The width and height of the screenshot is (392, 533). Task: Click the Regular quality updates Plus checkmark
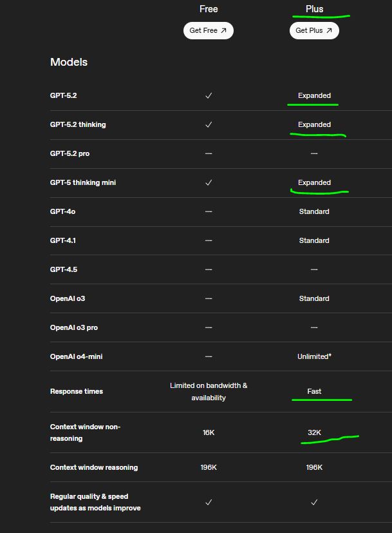pos(314,502)
